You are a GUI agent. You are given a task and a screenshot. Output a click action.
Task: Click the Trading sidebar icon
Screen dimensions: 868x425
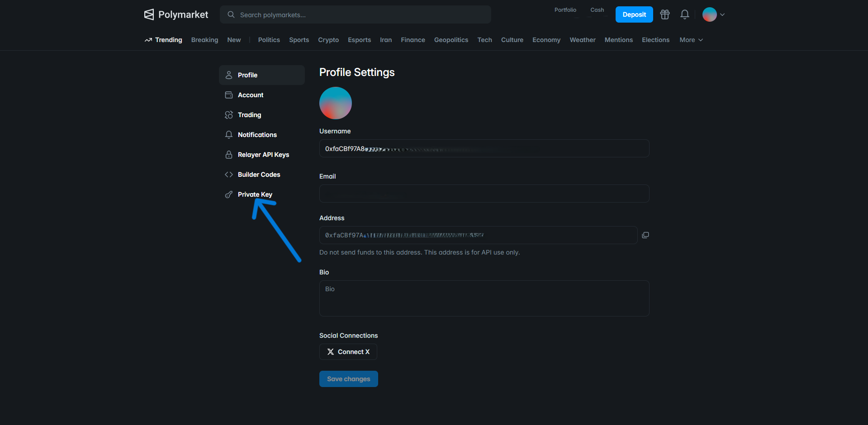[x=229, y=115]
